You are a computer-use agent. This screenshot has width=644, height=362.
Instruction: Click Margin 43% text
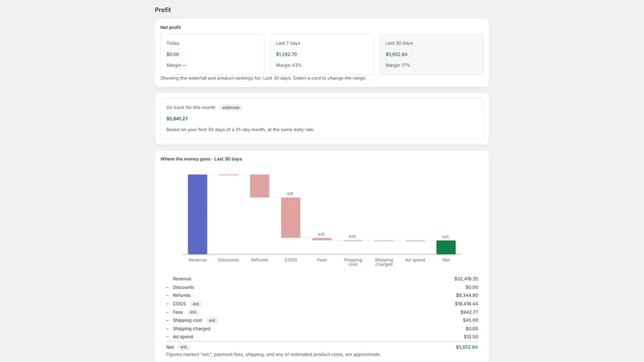pos(289,65)
